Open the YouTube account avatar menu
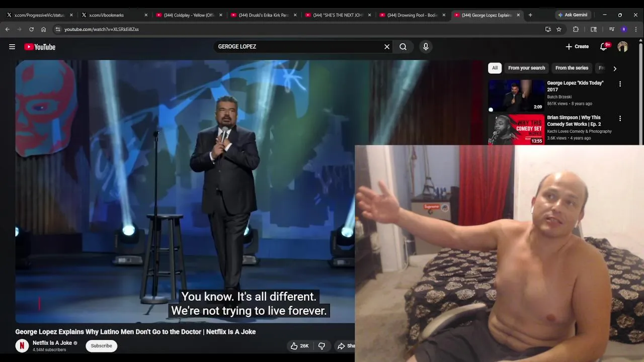The height and width of the screenshot is (362, 644). (623, 47)
